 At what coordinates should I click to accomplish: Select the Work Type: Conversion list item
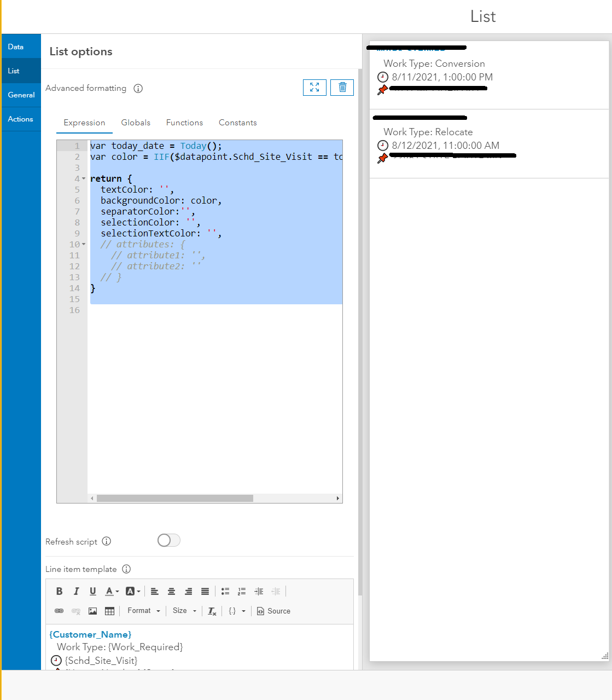489,75
